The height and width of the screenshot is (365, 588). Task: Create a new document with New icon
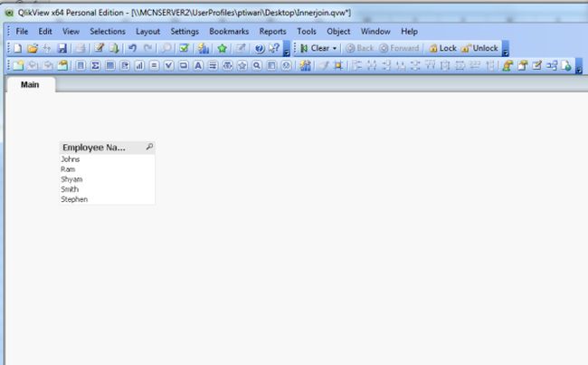click(17, 48)
